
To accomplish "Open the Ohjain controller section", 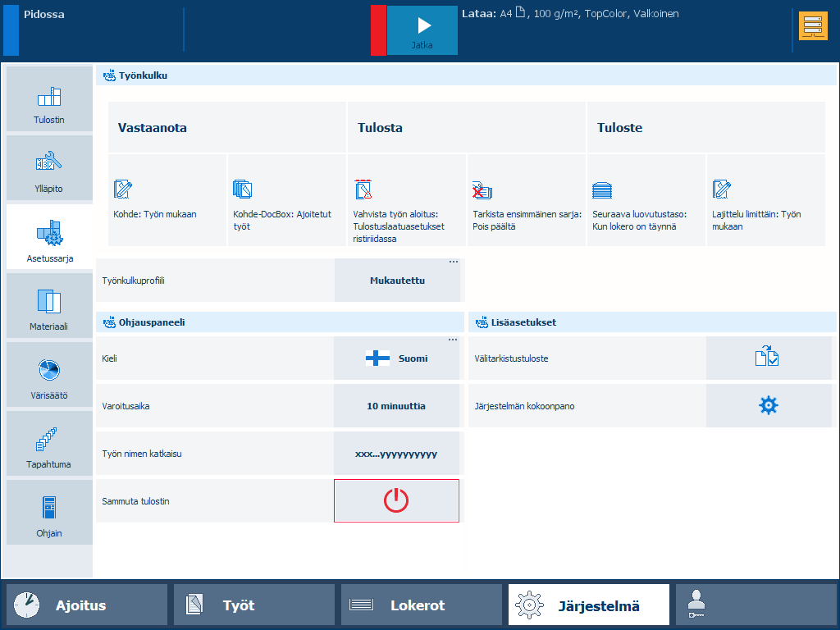I will (x=49, y=512).
